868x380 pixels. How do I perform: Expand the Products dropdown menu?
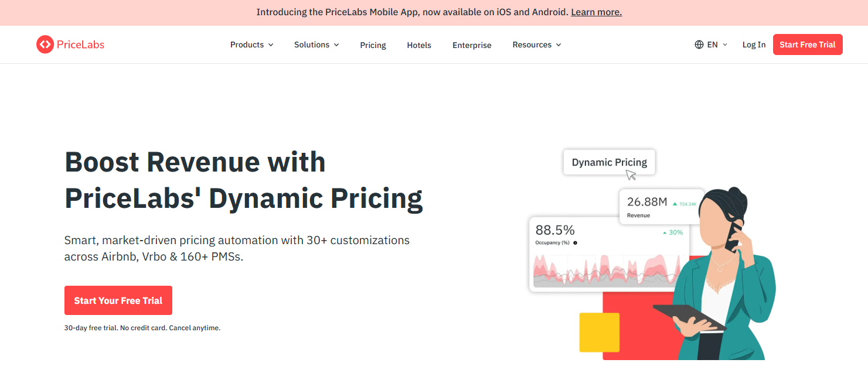(252, 44)
